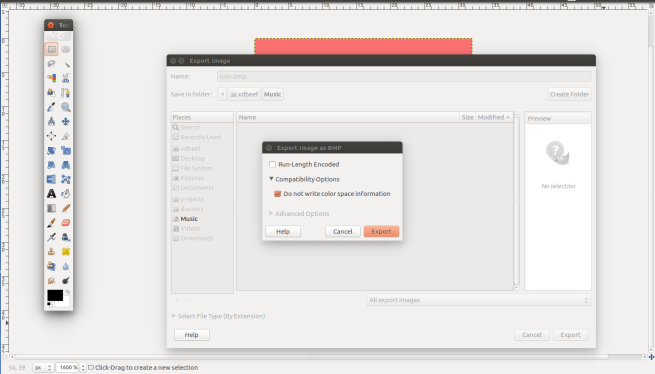This screenshot has width=655, height=374.
Task: Enable the Run-Length Encoded checkbox
Action: click(x=272, y=164)
